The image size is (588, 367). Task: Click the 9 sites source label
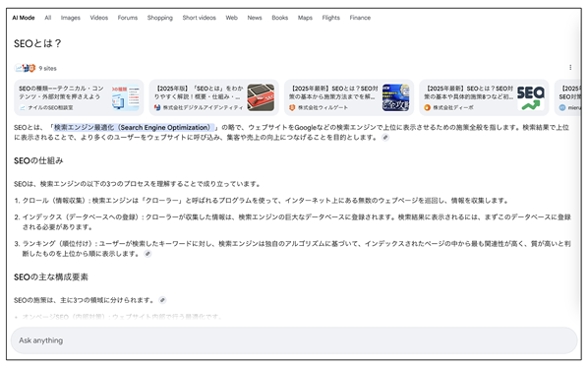click(47, 68)
